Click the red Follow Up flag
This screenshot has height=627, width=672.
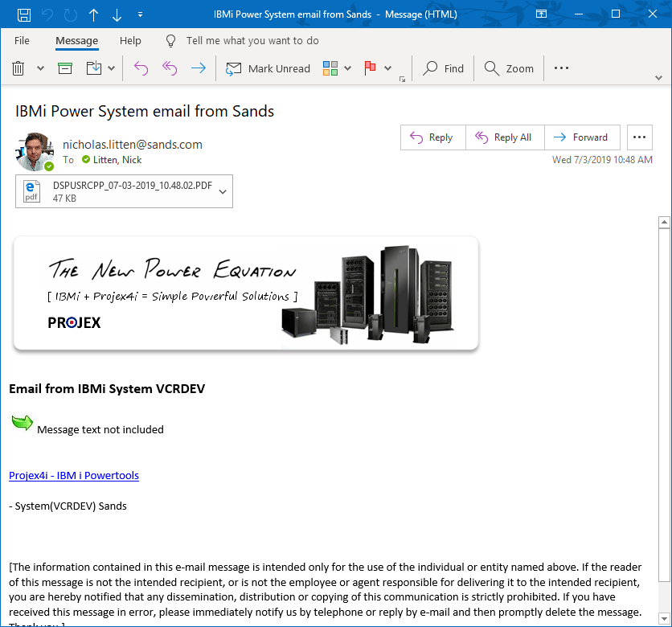pyautogui.click(x=370, y=68)
